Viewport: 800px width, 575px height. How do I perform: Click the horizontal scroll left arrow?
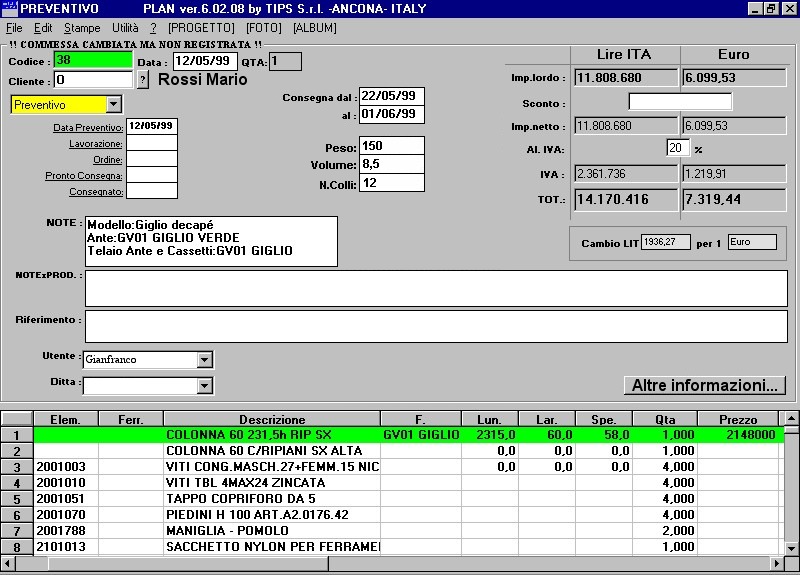[x=7, y=564]
